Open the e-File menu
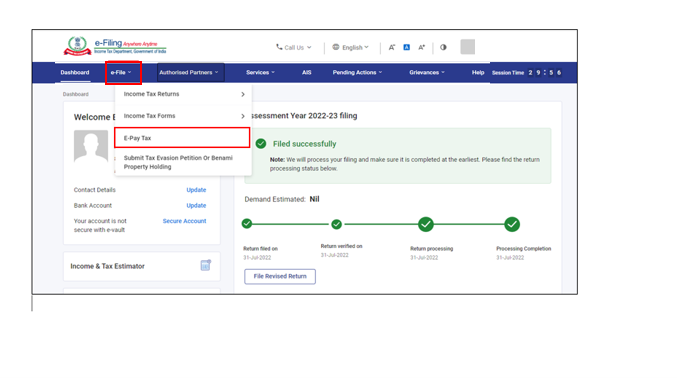Screen dimensions: 677x378 pyautogui.click(x=121, y=73)
